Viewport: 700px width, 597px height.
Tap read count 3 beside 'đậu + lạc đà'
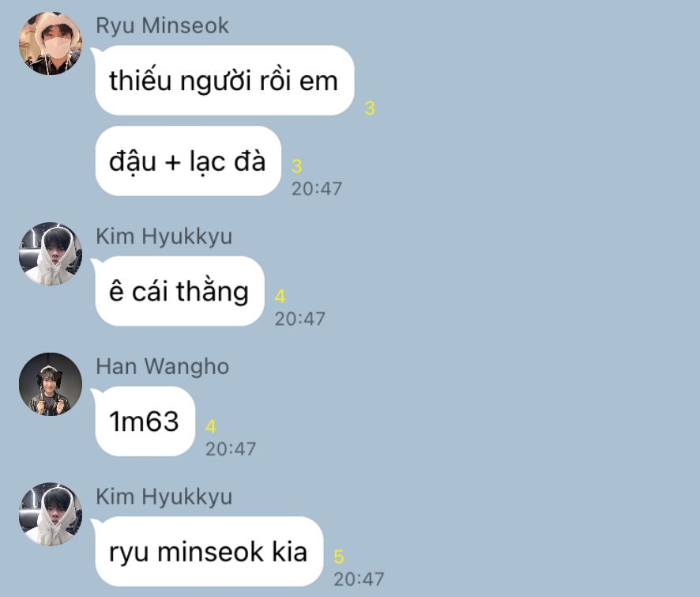[297, 166]
